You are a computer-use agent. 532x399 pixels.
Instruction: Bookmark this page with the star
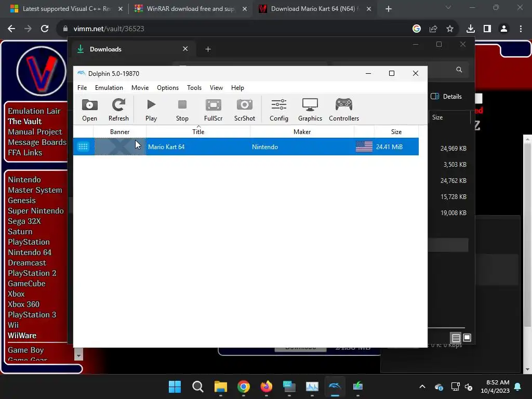pyautogui.click(x=450, y=29)
